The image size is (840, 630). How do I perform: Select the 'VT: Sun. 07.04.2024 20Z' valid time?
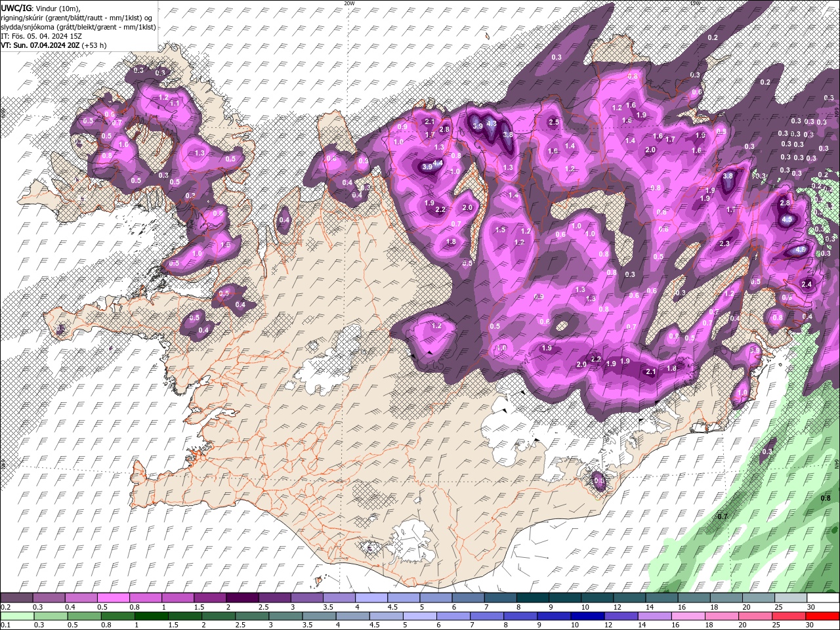pyautogui.click(x=40, y=45)
